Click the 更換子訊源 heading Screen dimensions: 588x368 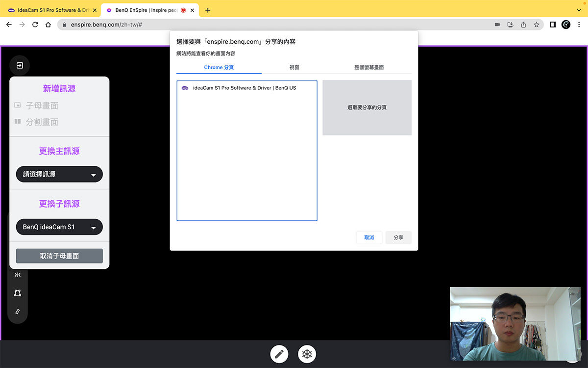pyautogui.click(x=59, y=204)
